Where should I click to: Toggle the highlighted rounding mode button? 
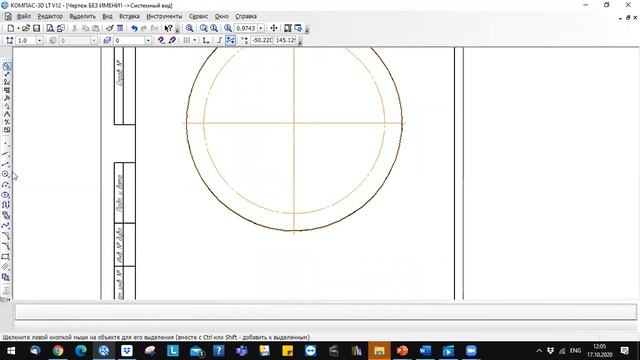coord(231,40)
